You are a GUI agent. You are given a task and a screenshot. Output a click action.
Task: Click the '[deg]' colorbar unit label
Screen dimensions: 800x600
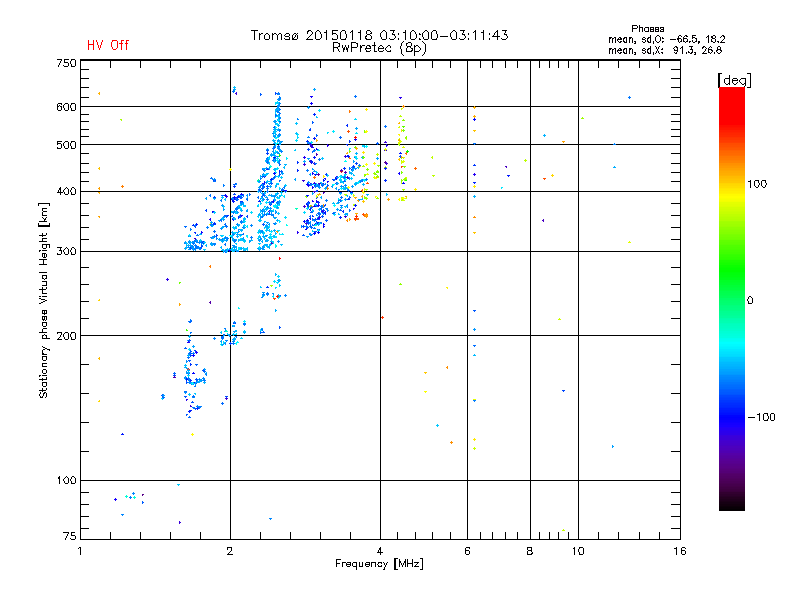pyautogui.click(x=734, y=81)
